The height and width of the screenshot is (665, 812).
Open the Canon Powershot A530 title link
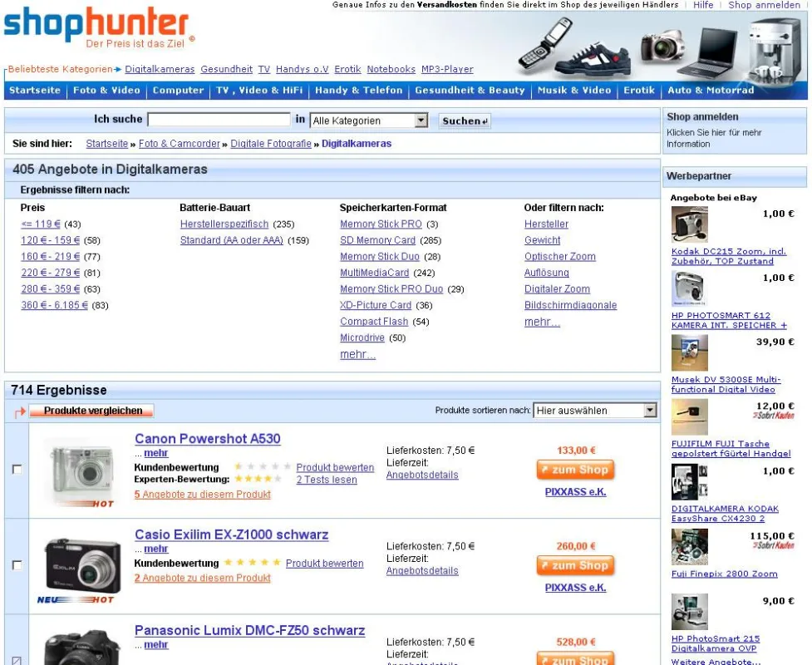(208, 439)
